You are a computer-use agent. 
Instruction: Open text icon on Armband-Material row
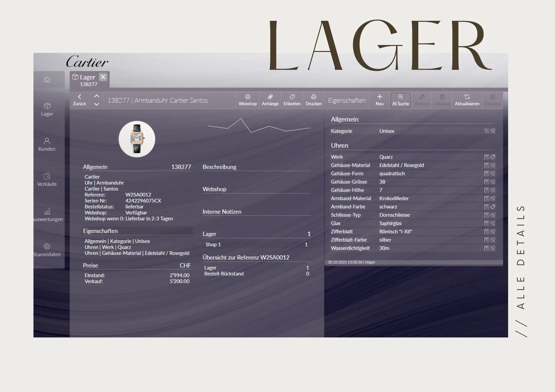pos(487,198)
